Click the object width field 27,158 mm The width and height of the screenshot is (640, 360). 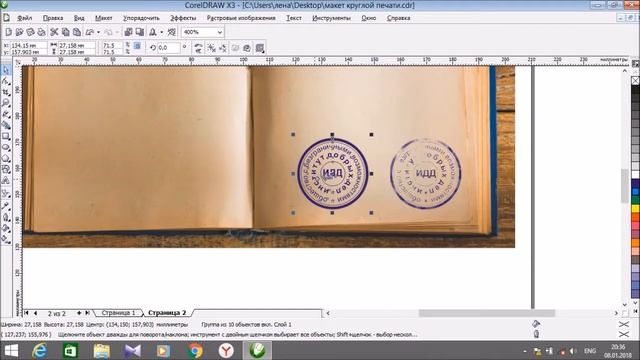pos(77,45)
